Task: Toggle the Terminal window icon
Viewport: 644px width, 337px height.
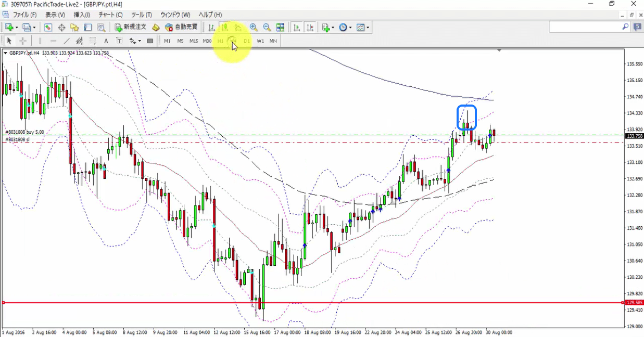Action: tap(88, 27)
